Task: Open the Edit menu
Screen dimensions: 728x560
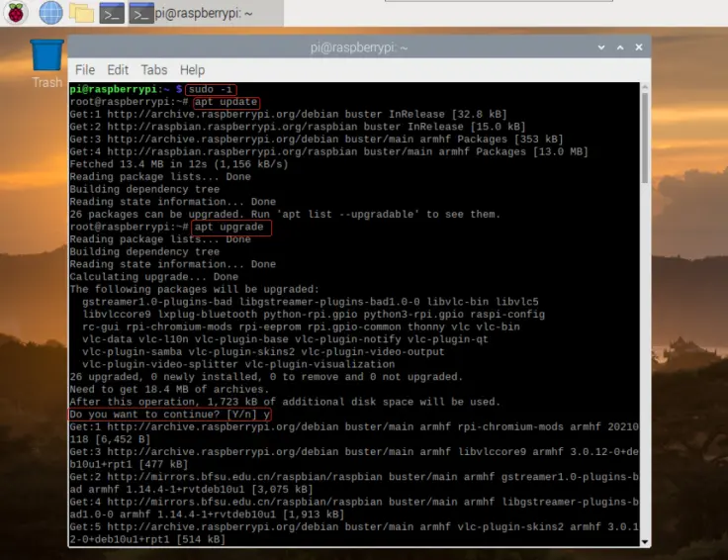Action: 118,70
